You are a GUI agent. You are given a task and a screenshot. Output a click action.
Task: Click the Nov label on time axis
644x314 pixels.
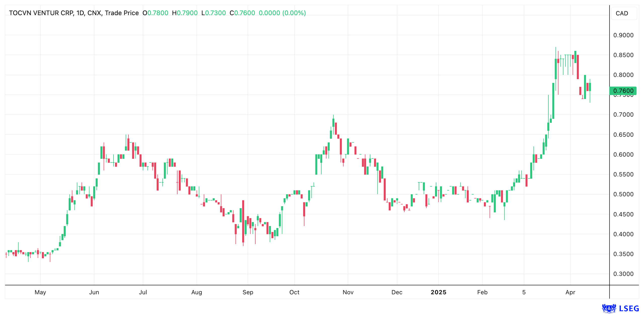click(x=348, y=292)
